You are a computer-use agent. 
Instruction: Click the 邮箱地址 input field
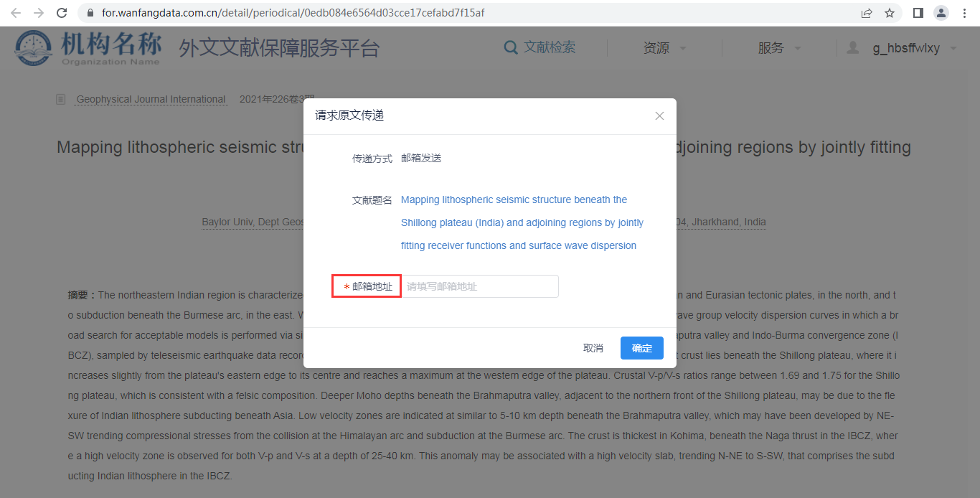pos(479,286)
